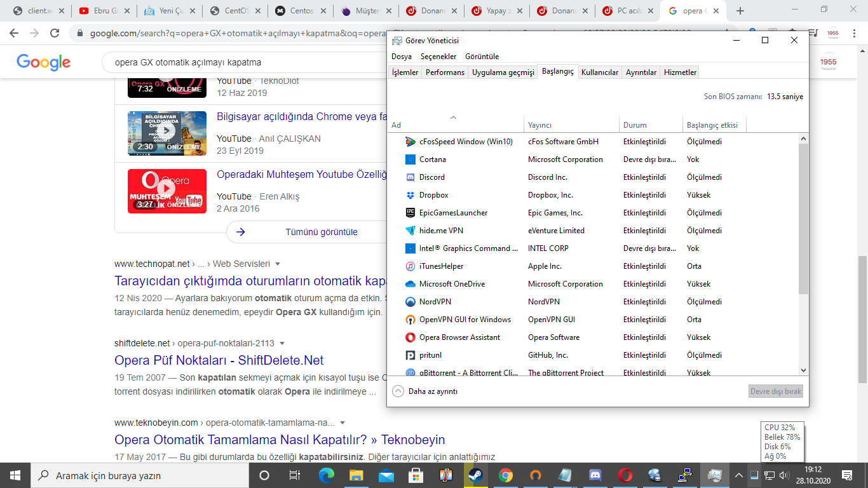Reload the Chrome page

pos(55,33)
